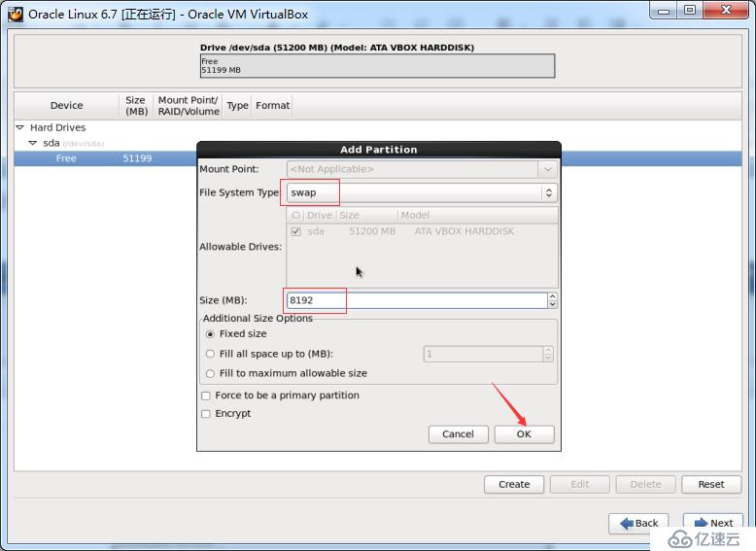Click the Mount Point/RAID/Volume column header
Viewport: 756px width, 551px height.
(x=189, y=106)
